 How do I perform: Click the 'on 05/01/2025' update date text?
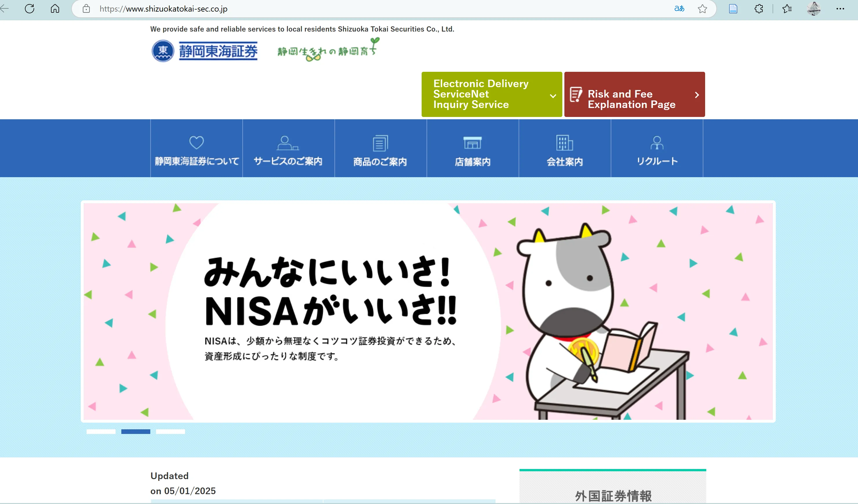point(183,491)
